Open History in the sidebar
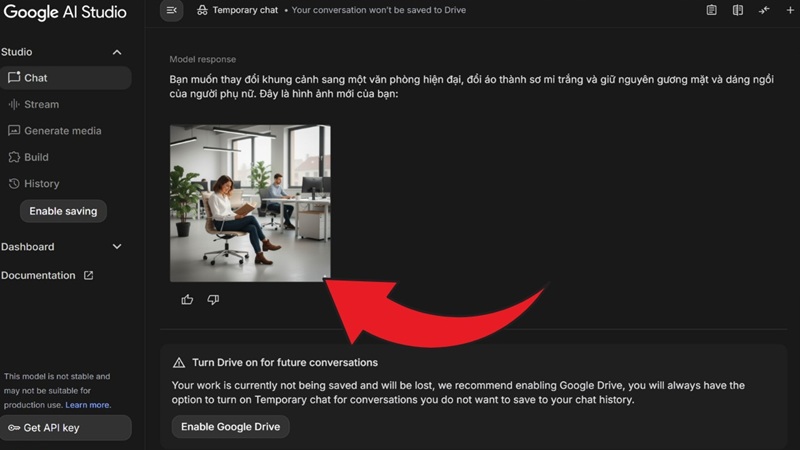Viewport: 800px width, 450px height. coord(65,184)
